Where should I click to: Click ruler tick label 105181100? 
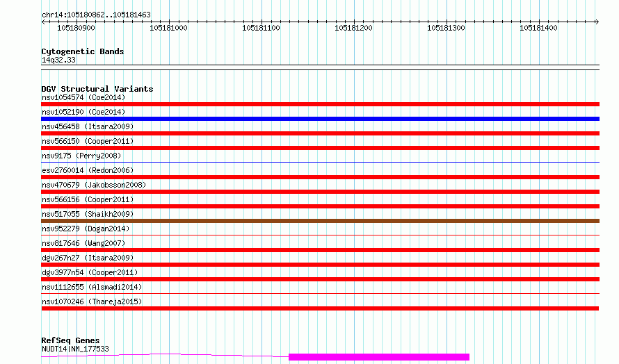click(261, 28)
